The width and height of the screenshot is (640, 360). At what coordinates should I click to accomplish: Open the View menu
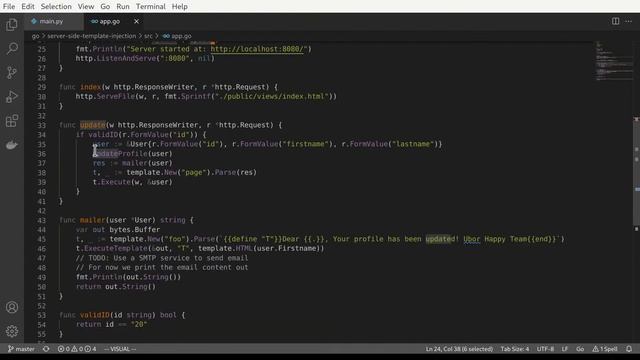coord(86,7)
